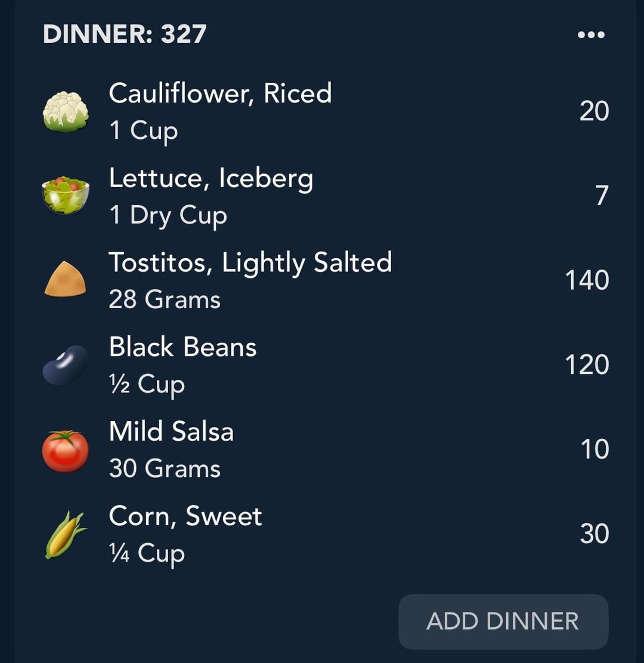Tap the tomato salsa icon
The image size is (644, 663).
[x=66, y=450]
